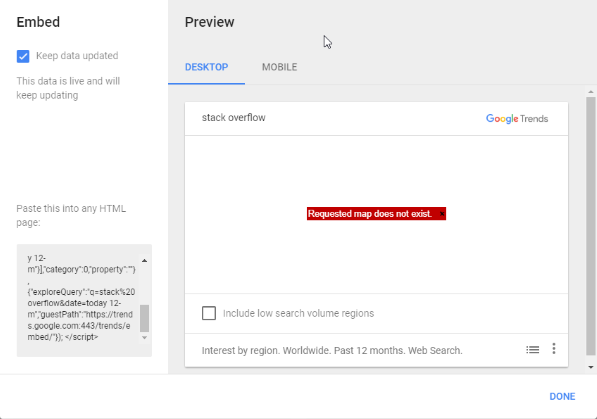Uncheck the Keep data updated checkbox
The image size is (597, 419).
click(23, 56)
